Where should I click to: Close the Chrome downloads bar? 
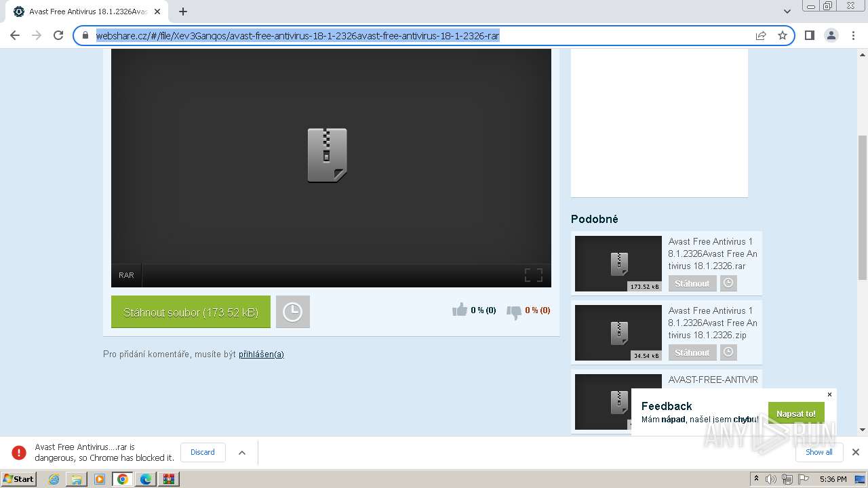pos(856,452)
